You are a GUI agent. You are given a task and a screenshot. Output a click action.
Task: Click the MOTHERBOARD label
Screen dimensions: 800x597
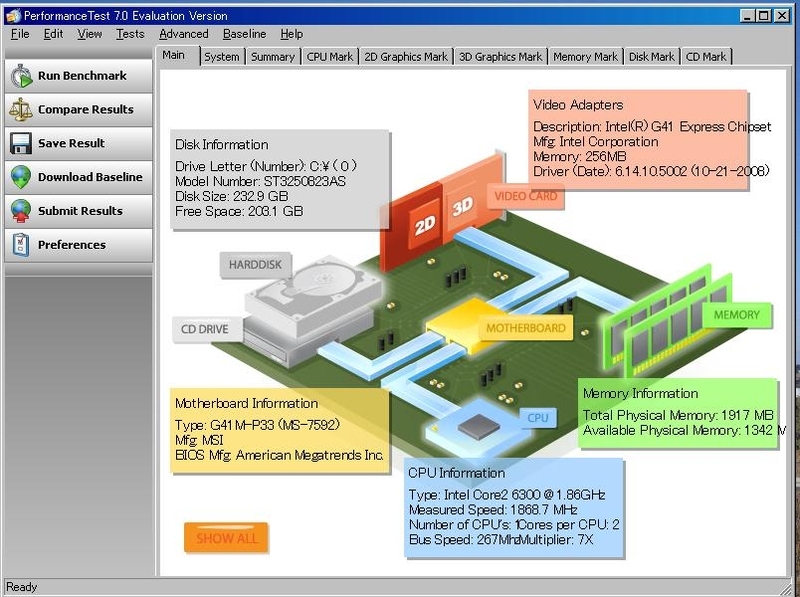[x=526, y=328]
